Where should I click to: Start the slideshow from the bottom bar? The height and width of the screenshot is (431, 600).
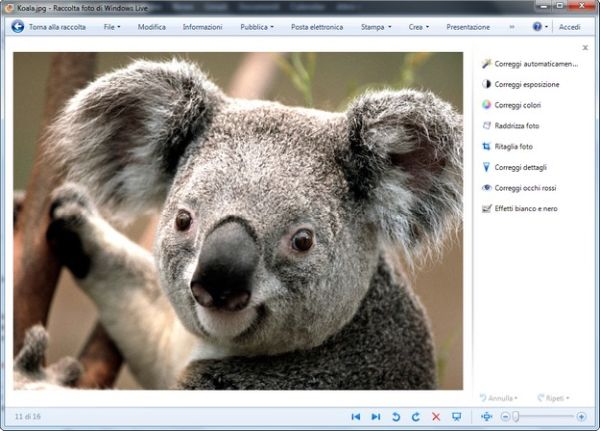tap(457, 416)
